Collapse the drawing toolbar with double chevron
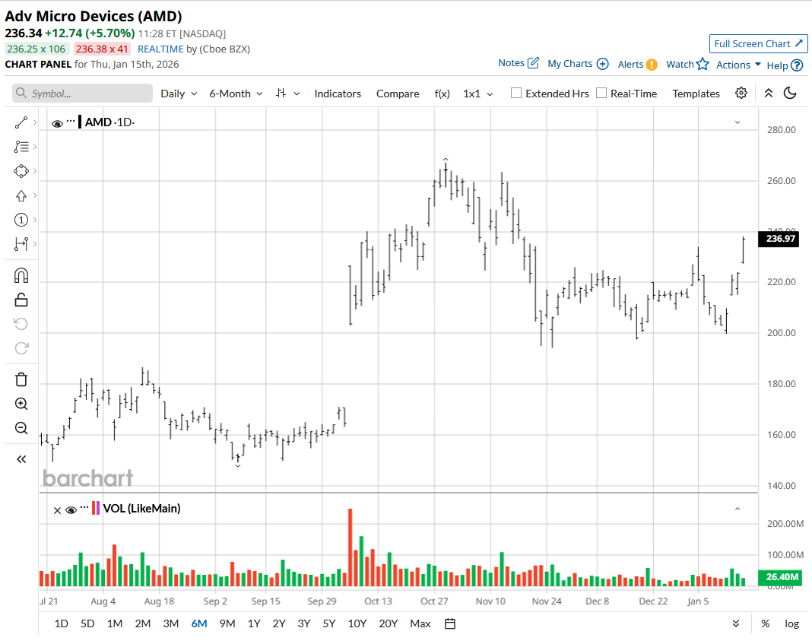Screen dimensions: 812x644 click(21, 459)
